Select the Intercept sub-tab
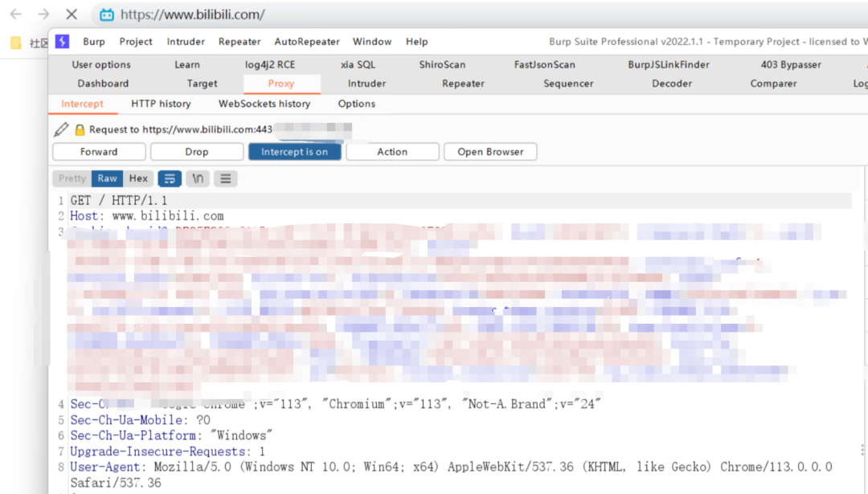 (x=83, y=104)
